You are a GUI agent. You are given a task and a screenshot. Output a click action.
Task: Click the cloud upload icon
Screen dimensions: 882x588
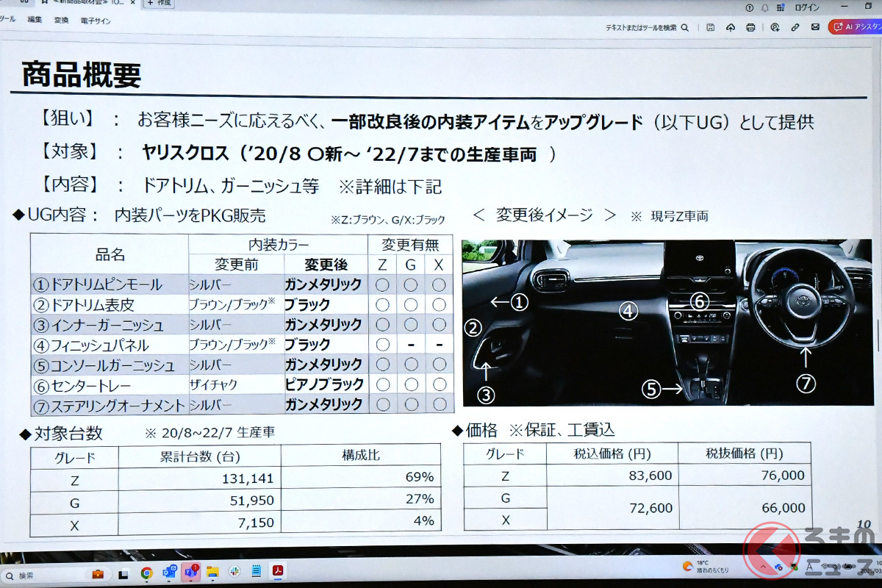click(731, 27)
